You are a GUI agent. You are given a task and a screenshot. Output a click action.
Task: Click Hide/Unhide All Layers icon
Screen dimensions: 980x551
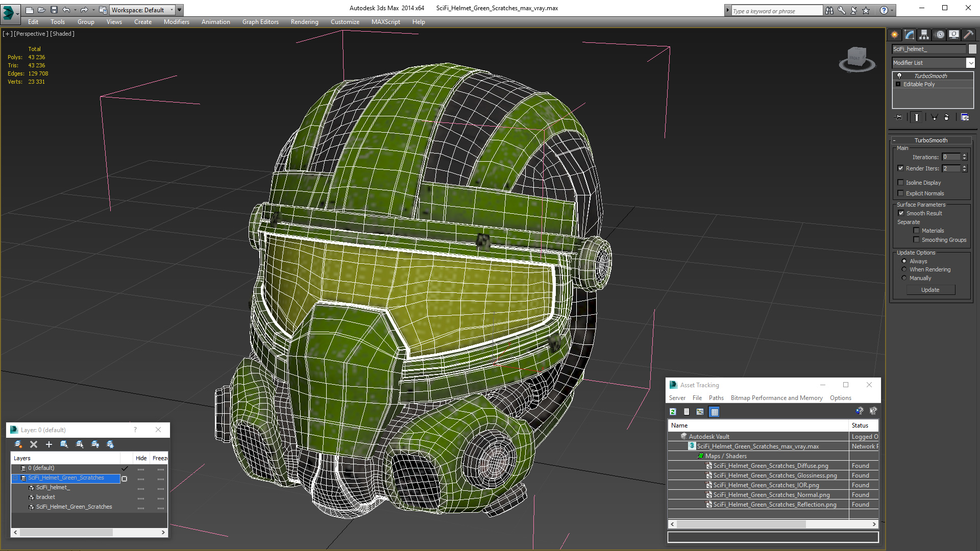95,444
